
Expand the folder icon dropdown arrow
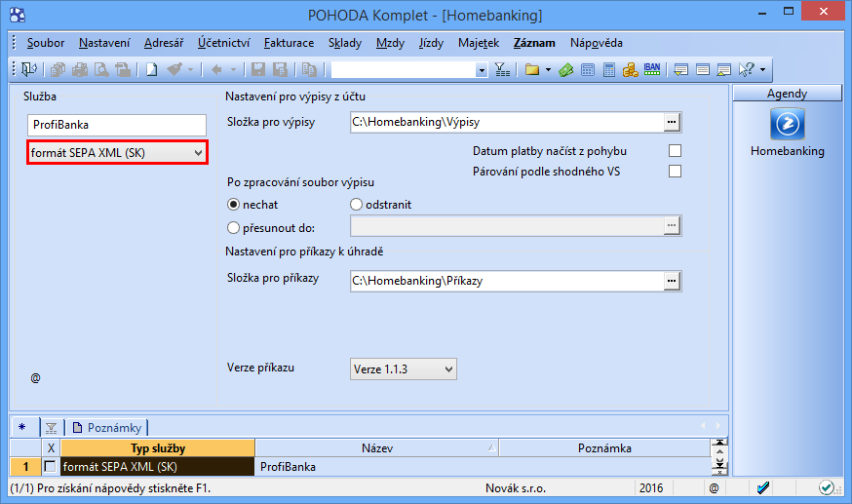[x=548, y=69]
